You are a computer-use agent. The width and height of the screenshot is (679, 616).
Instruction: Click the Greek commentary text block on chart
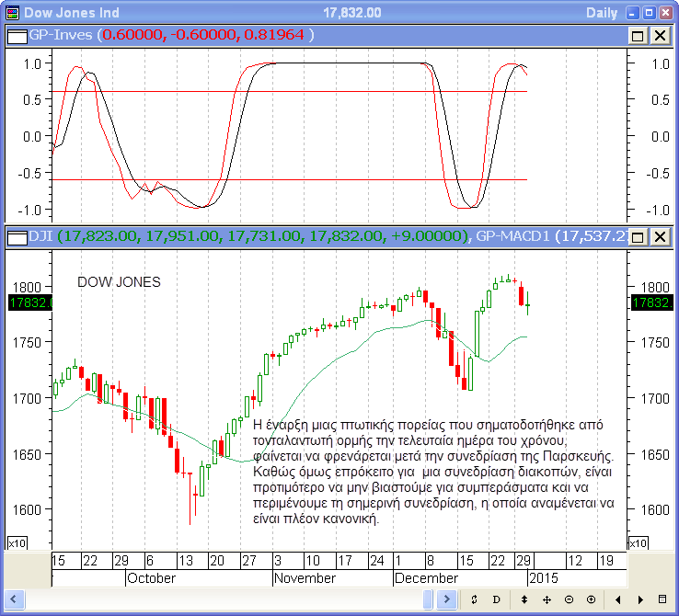click(x=433, y=472)
